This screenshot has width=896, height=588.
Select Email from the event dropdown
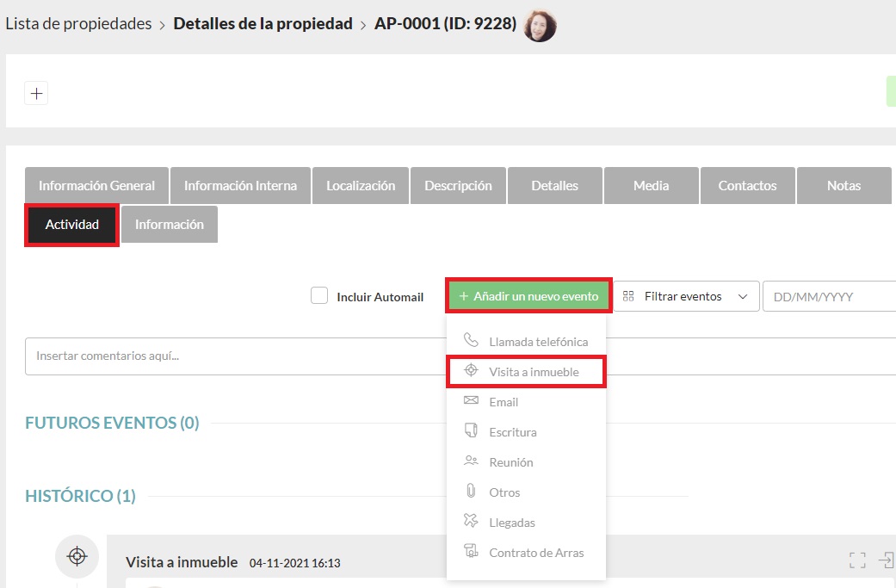click(504, 402)
